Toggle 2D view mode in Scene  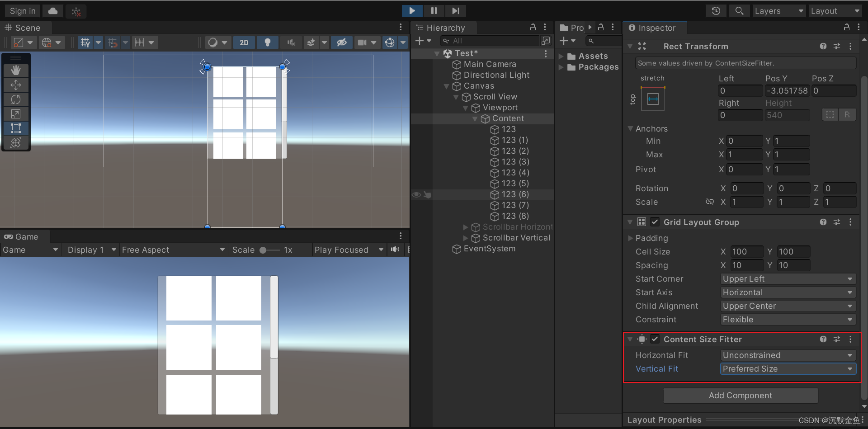point(244,42)
